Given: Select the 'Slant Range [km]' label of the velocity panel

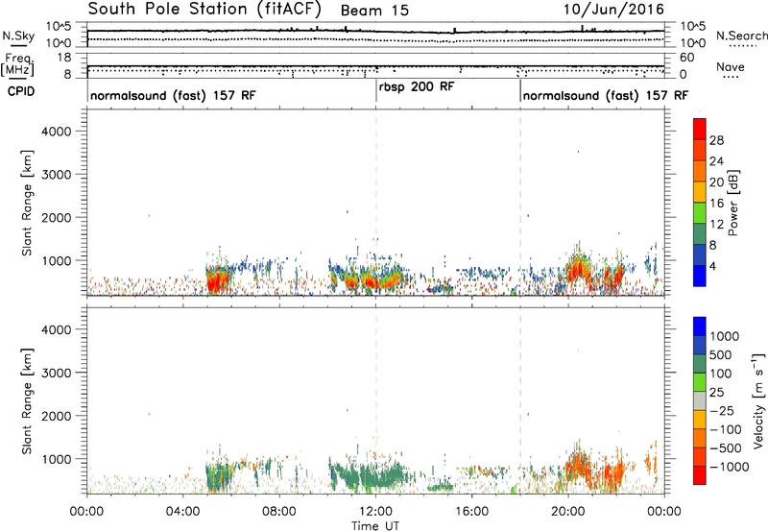Looking at the screenshot, I should 27,401.
